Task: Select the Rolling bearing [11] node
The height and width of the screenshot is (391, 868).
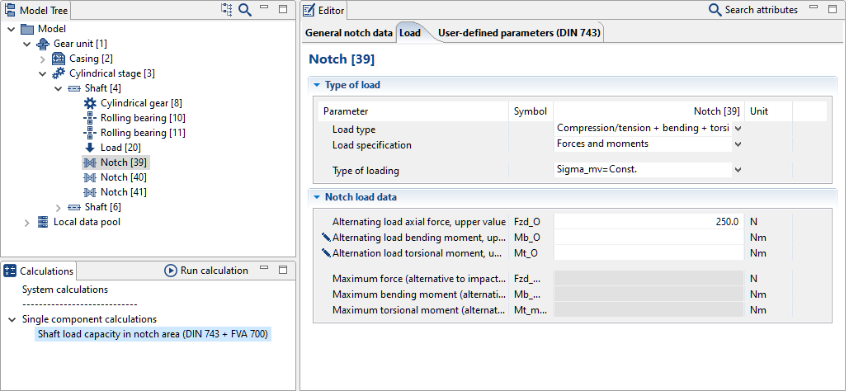Action: tap(142, 133)
